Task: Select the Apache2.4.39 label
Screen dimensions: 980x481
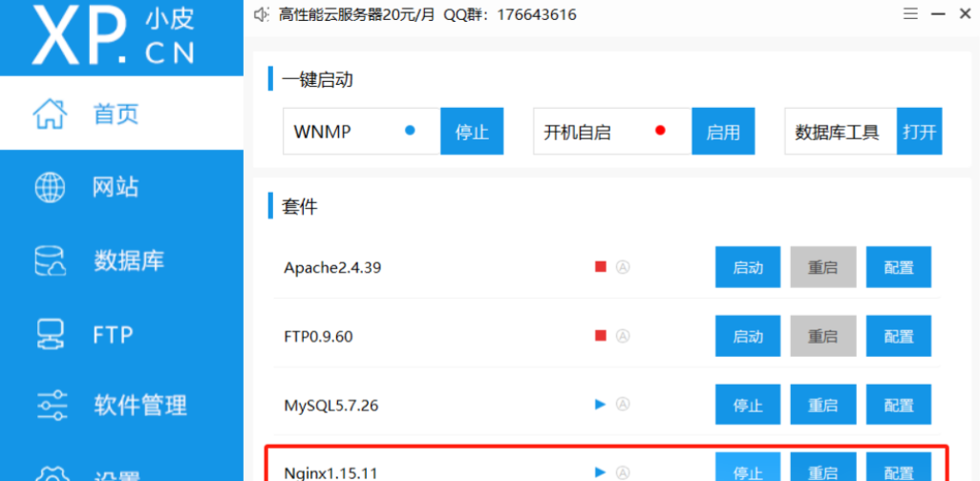Action: coord(332,267)
